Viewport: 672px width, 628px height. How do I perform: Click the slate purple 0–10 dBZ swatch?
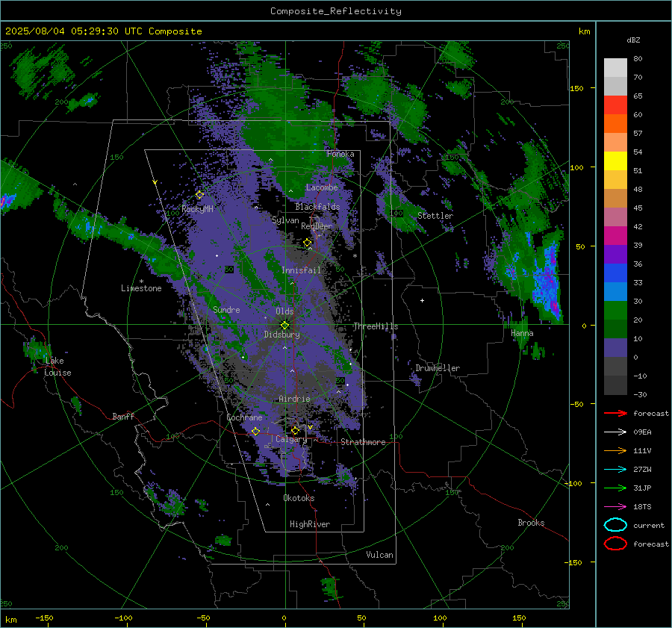pyautogui.click(x=615, y=347)
